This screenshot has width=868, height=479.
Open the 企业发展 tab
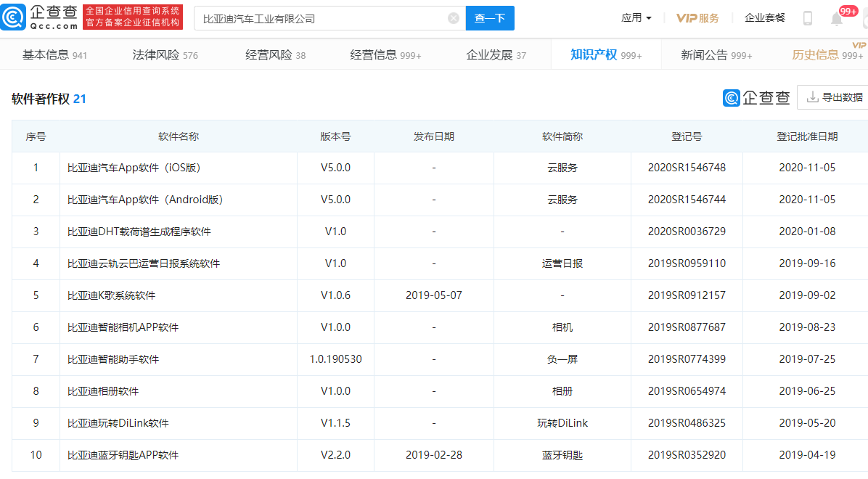[x=496, y=55]
